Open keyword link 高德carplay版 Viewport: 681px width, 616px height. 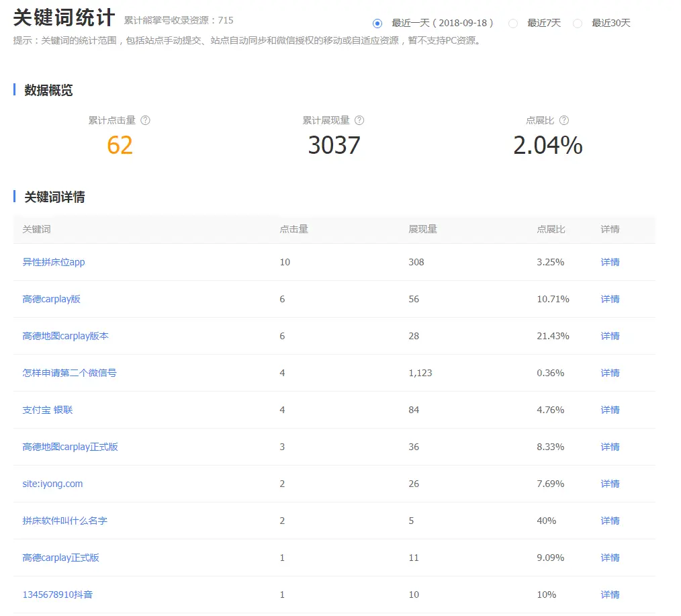(52, 299)
